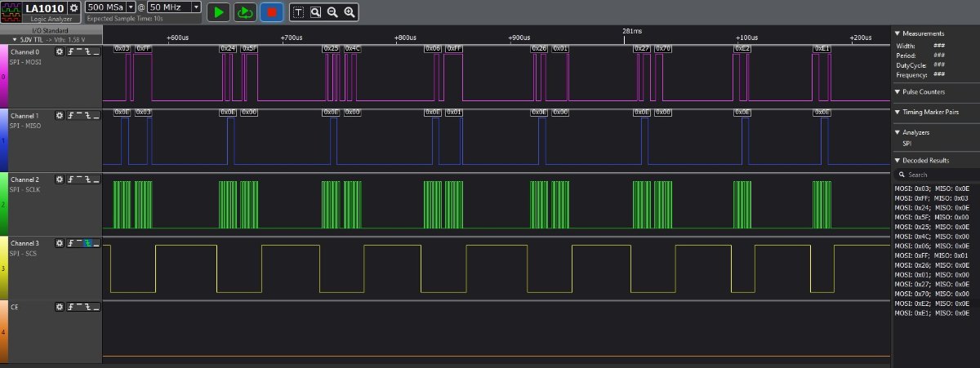Screen dimensions: 980x368
Task: Stop capture with the red stop button
Action: point(271,11)
